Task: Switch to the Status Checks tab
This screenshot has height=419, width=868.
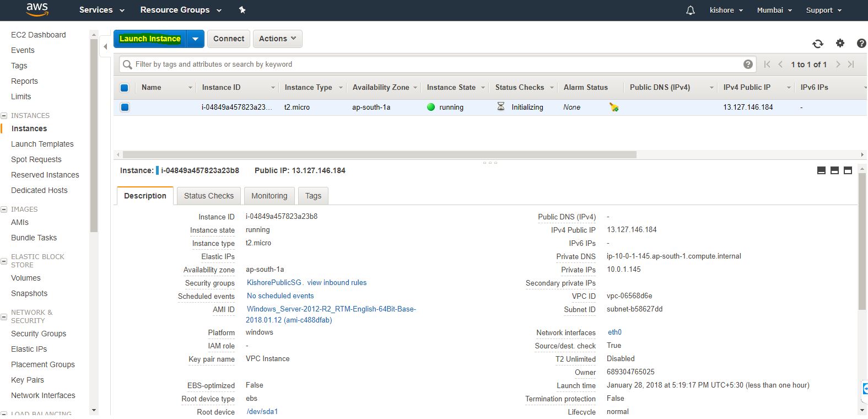Action: pyautogui.click(x=208, y=196)
